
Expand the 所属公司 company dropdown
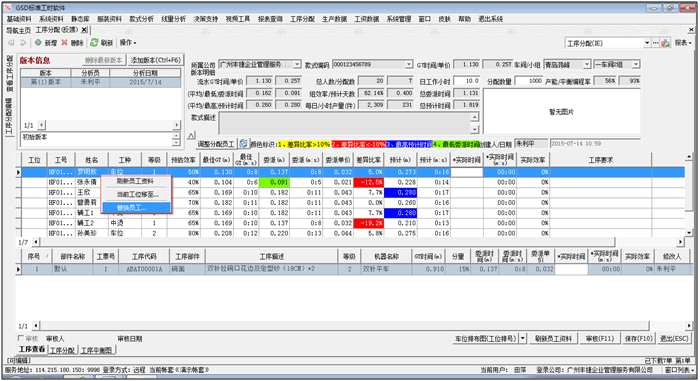tap(297, 65)
